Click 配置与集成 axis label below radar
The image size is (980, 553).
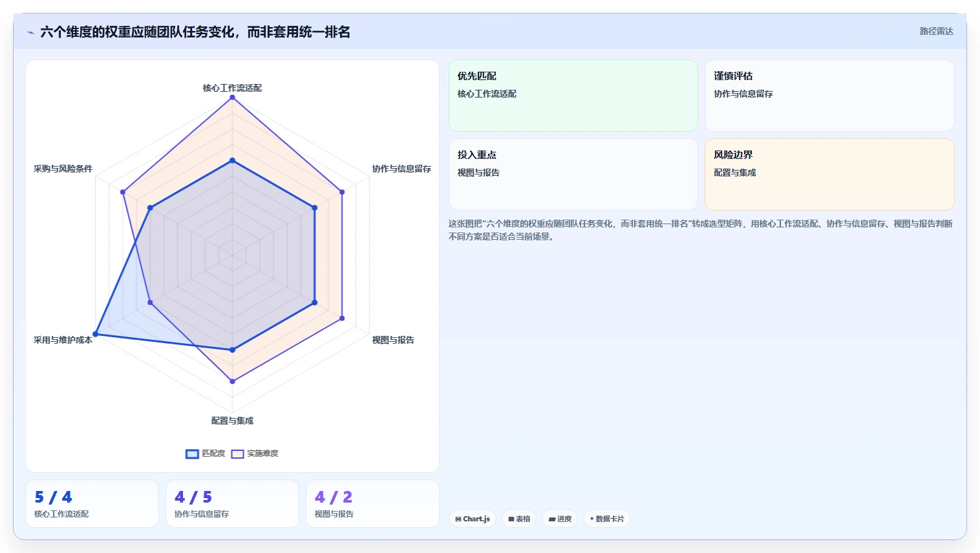click(232, 421)
